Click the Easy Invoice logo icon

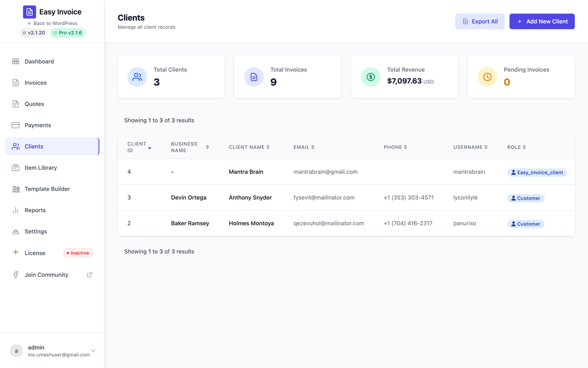tap(29, 12)
